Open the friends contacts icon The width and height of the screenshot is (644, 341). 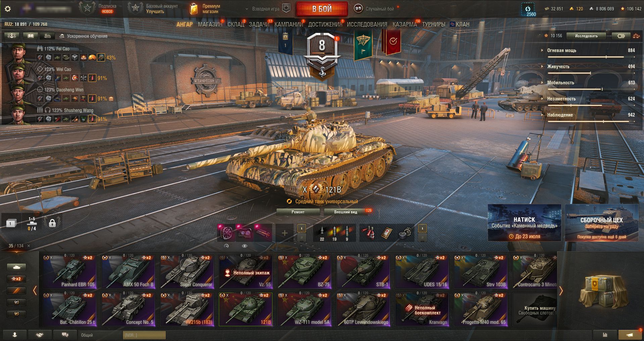point(40,335)
